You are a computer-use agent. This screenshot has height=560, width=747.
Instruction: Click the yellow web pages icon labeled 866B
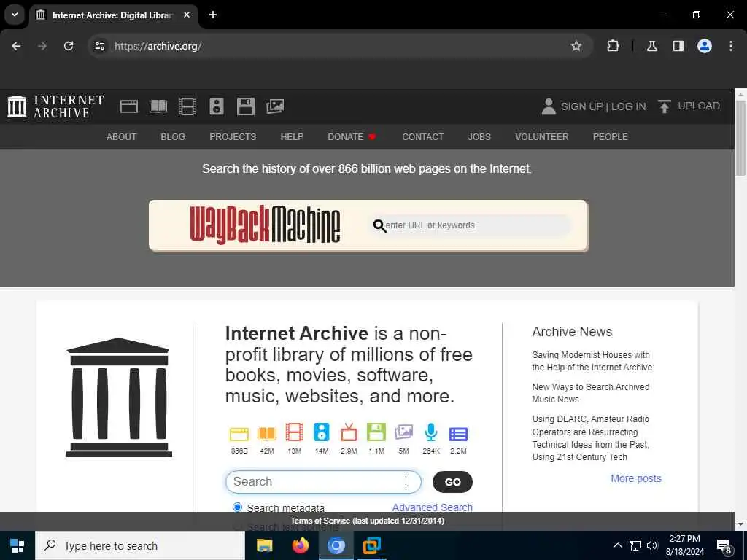[239, 434]
